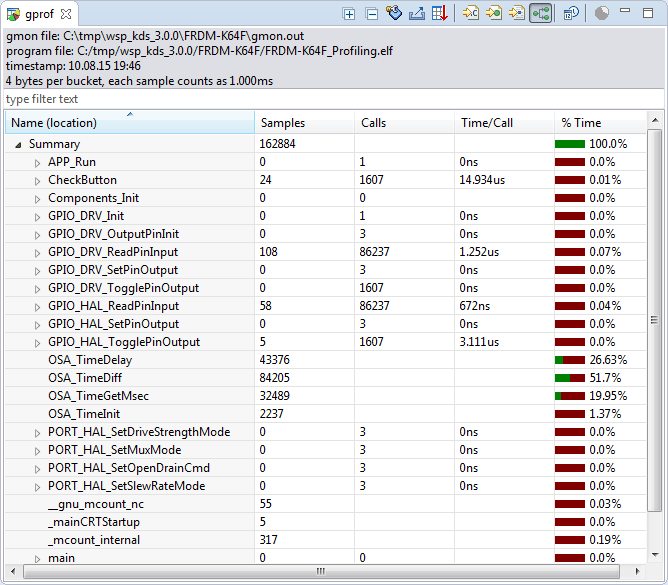The image size is (668, 585).
Task: Click the horizontal scrollbar thumb
Action: click(321, 571)
